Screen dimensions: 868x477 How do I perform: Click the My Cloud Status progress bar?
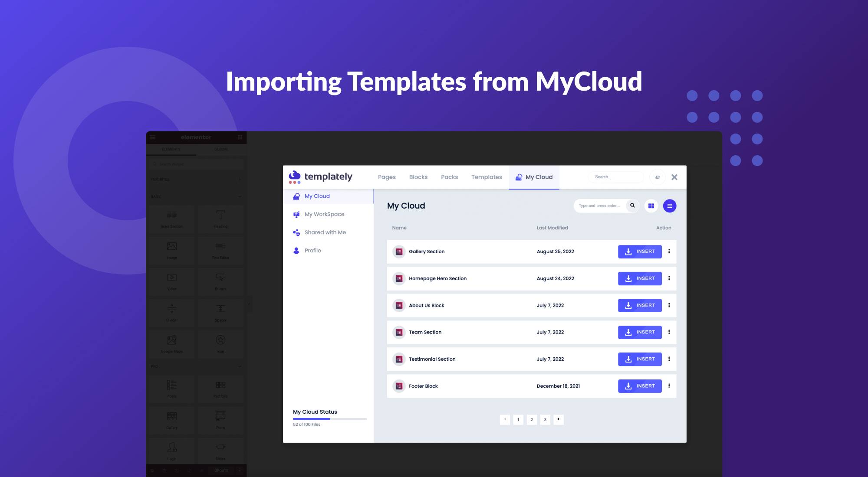pyautogui.click(x=329, y=419)
